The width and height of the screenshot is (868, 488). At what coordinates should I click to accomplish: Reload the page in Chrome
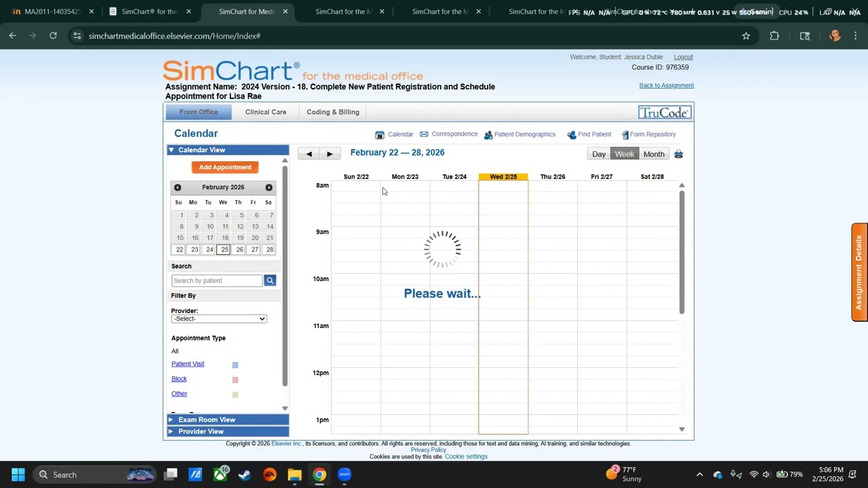click(x=53, y=36)
